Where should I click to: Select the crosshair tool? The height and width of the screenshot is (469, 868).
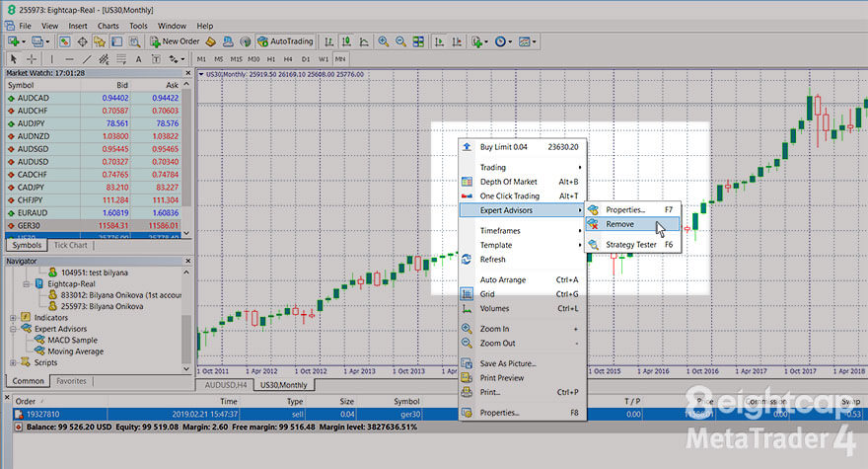(x=32, y=59)
